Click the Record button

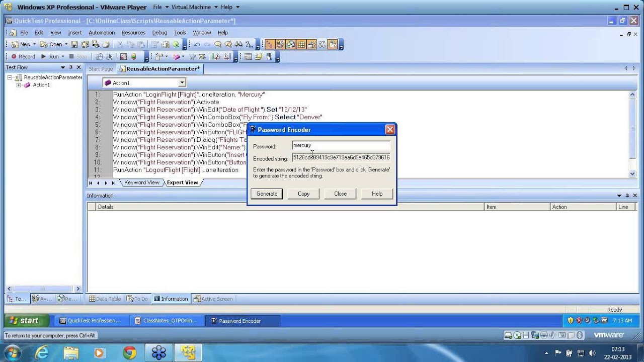pyautogui.click(x=23, y=57)
